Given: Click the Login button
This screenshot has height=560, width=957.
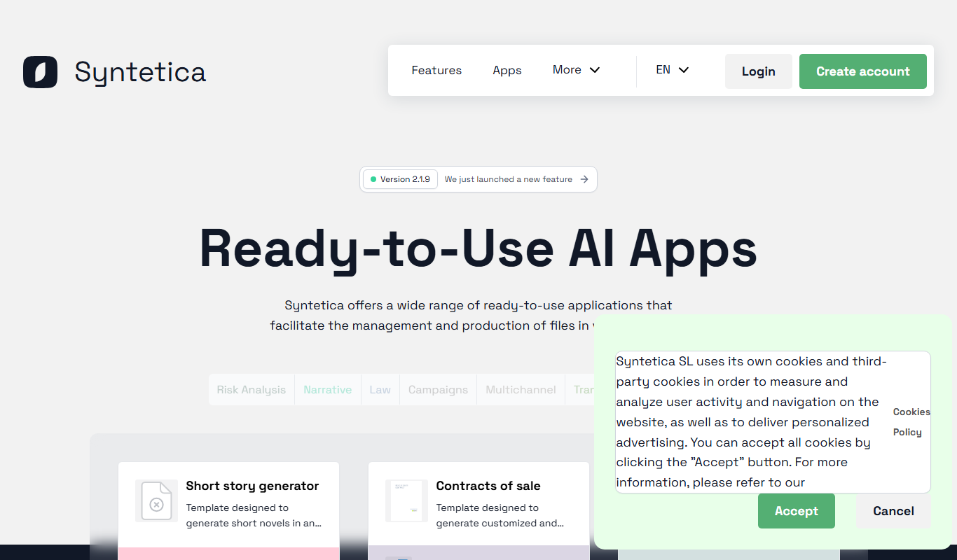Looking at the screenshot, I should click(759, 71).
